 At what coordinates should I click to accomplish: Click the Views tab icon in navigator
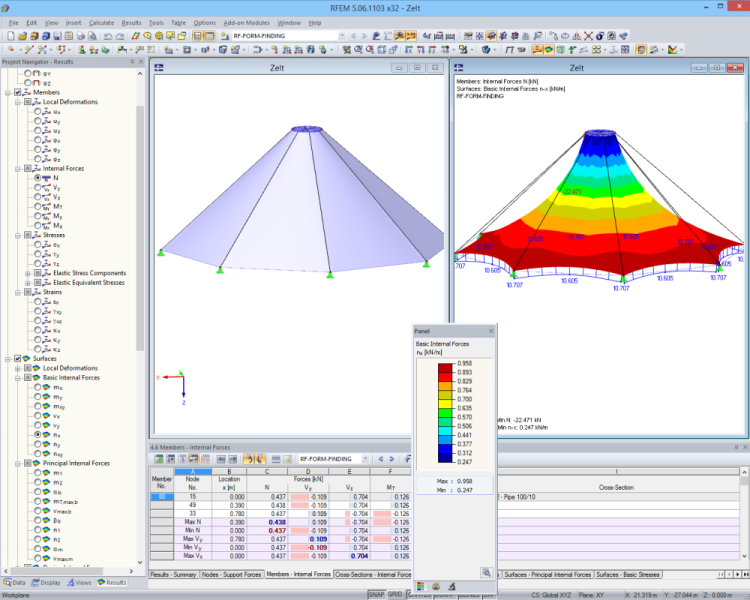[x=70, y=582]
